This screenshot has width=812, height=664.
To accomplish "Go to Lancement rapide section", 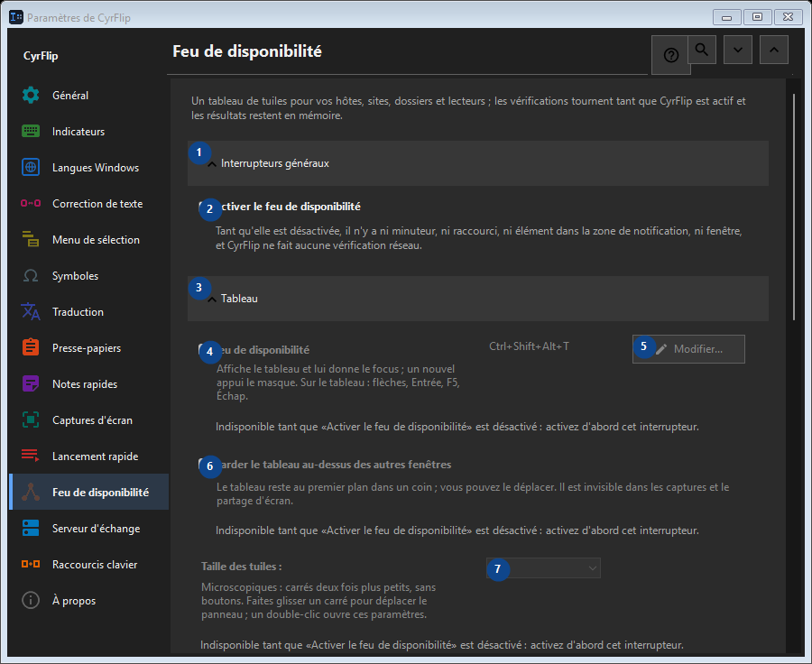I will [89, 456].
